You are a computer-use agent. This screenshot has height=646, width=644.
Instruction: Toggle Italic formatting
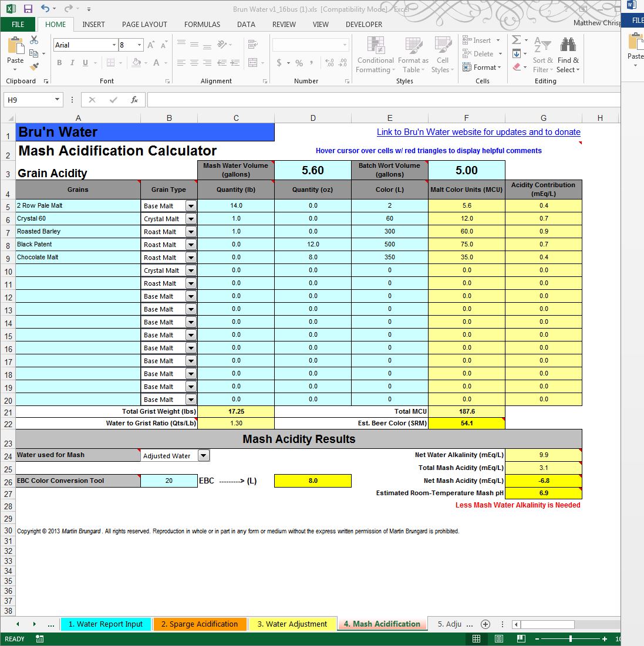pyautogui.click(x=72, y=63)
